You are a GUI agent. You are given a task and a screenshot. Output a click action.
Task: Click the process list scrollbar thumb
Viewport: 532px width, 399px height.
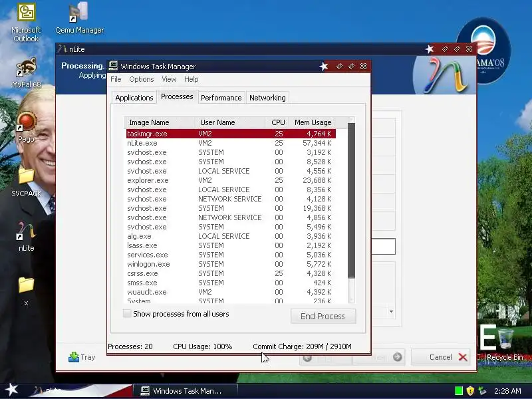coord(351,200)
